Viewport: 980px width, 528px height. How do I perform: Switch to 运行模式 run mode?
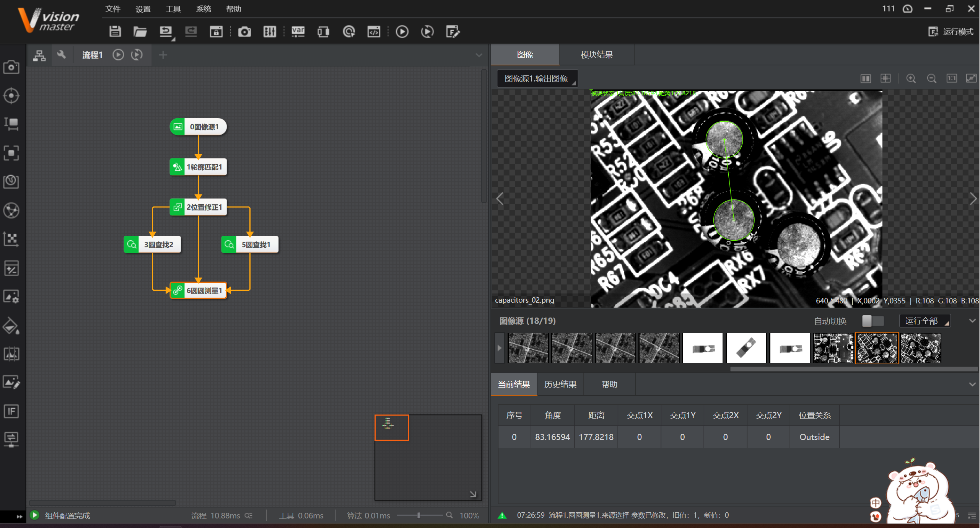pyautogui.click(x=951, y=31)
